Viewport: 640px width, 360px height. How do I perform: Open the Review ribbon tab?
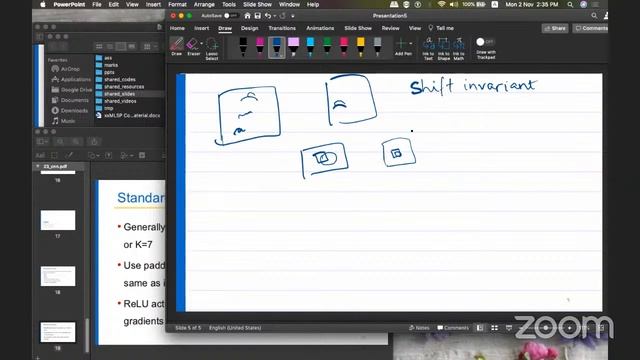click(391, 28)
